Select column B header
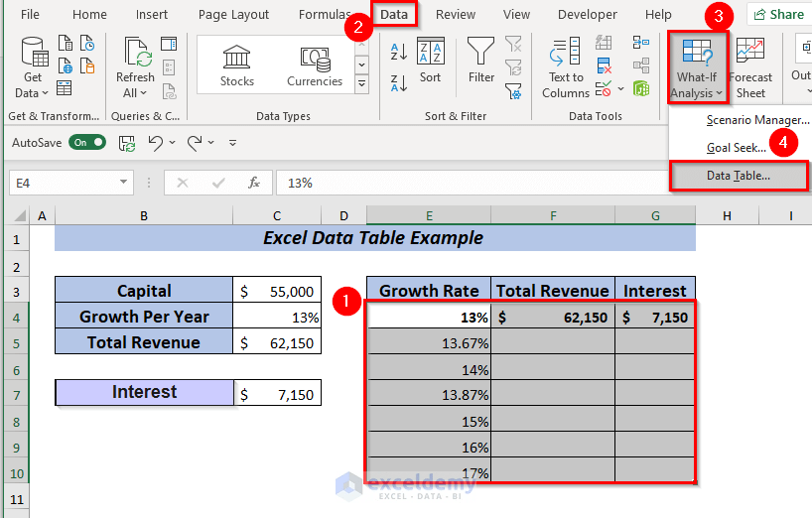 [x=144, y=215]
